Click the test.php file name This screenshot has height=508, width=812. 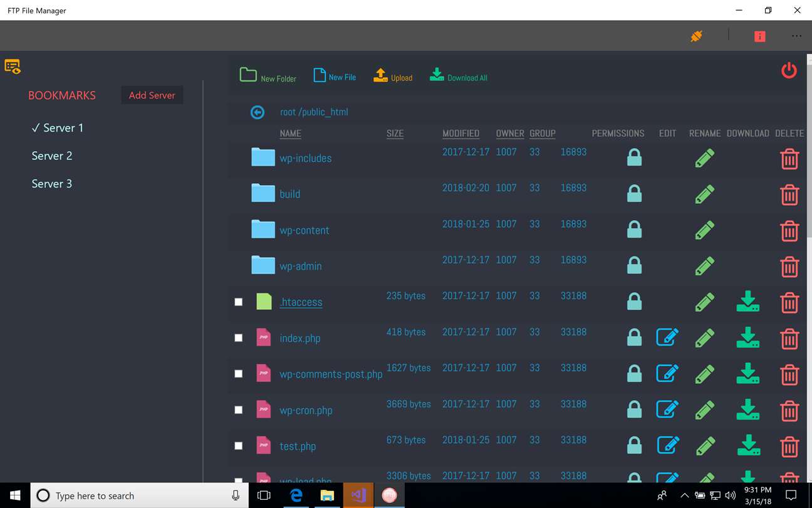tap(298, 446)
